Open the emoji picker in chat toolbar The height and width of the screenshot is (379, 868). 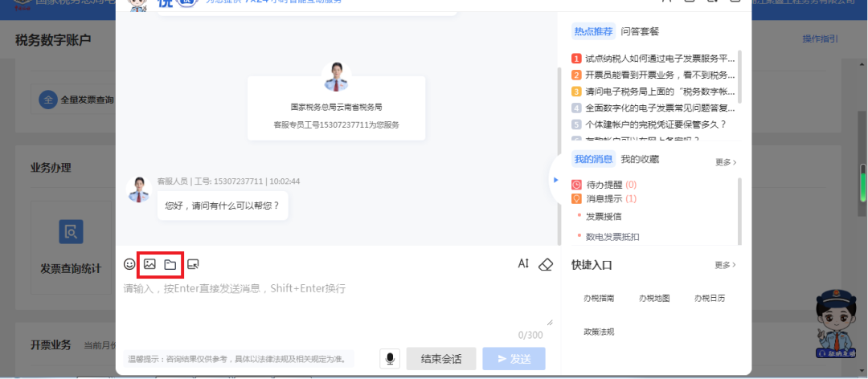pos(129,264)
